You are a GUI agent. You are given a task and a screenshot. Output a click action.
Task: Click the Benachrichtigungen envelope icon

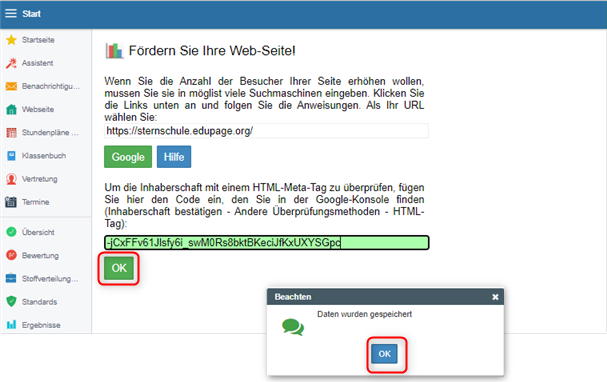pos(12,86)
